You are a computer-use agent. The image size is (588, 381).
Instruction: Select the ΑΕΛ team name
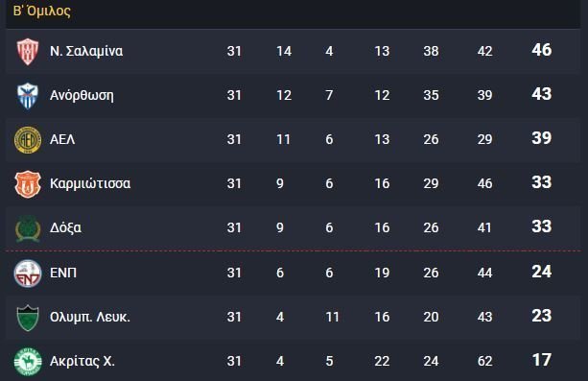coord(62,140)
